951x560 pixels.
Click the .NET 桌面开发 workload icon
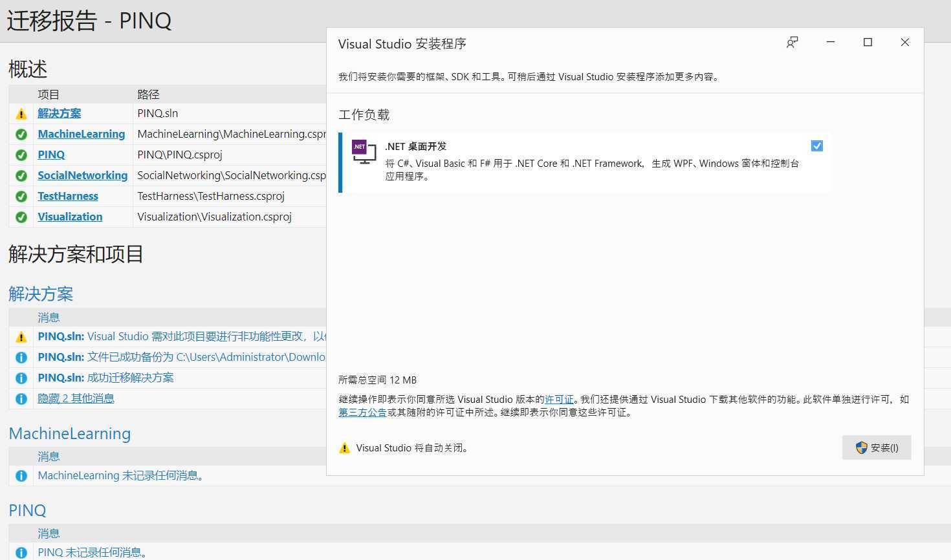(364, 152)
